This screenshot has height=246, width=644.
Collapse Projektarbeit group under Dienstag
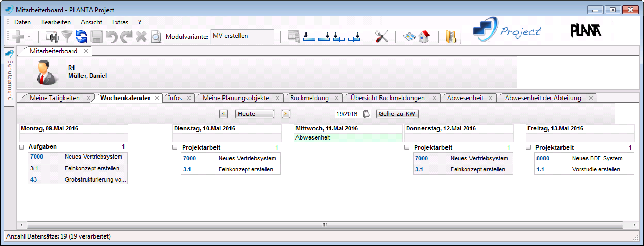click(x=176, y=147)
